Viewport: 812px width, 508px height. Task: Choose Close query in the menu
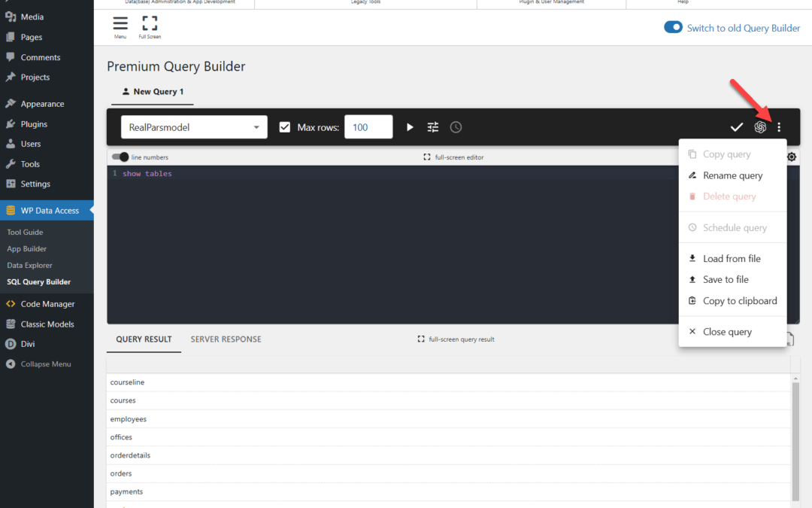pos(733,332)
